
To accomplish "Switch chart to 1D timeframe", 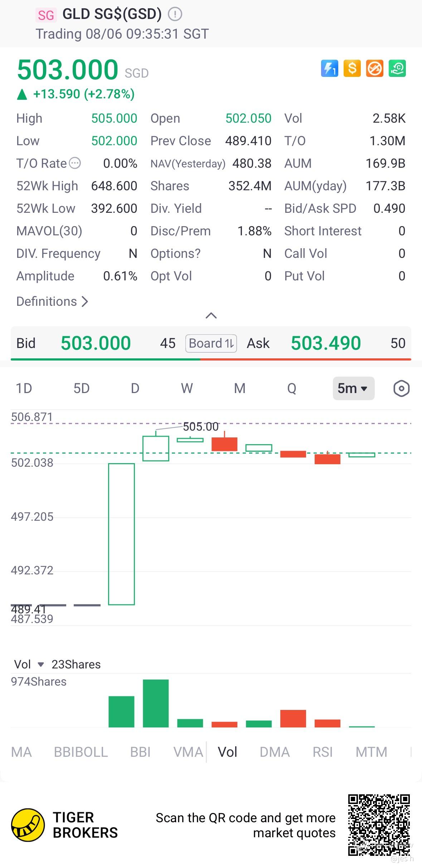I will click(24, 388).
